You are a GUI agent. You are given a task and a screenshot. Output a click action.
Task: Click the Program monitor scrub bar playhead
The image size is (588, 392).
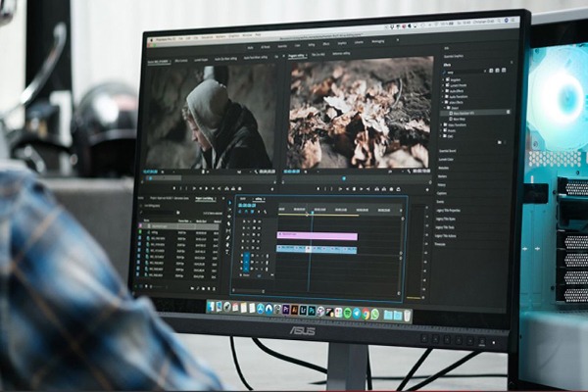[x=344, y=178]
